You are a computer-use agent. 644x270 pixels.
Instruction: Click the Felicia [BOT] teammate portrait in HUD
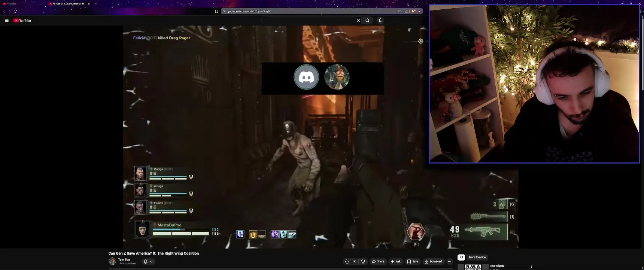coord(140,207)
